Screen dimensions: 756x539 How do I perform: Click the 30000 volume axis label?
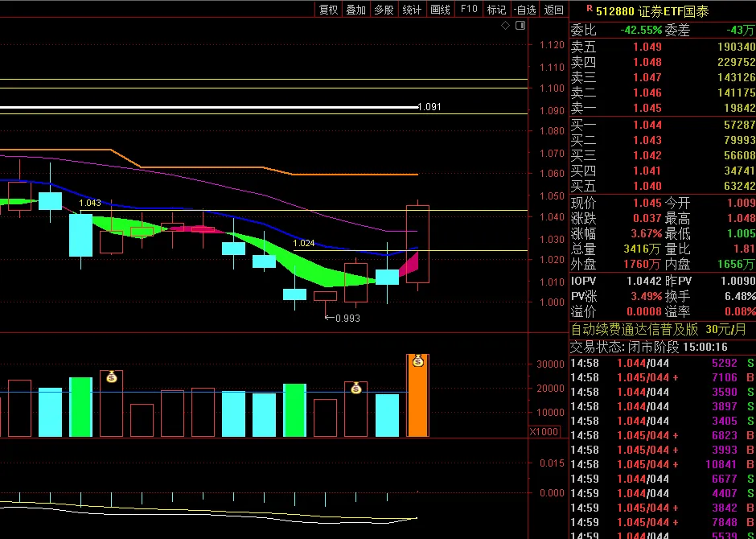(550, 364)
